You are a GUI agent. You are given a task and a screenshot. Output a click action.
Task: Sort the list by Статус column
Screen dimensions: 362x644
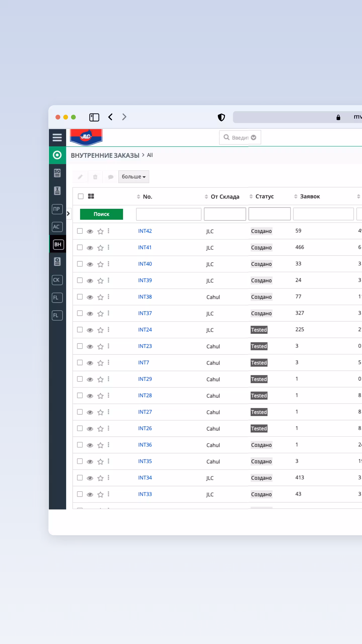pos(264,196)
